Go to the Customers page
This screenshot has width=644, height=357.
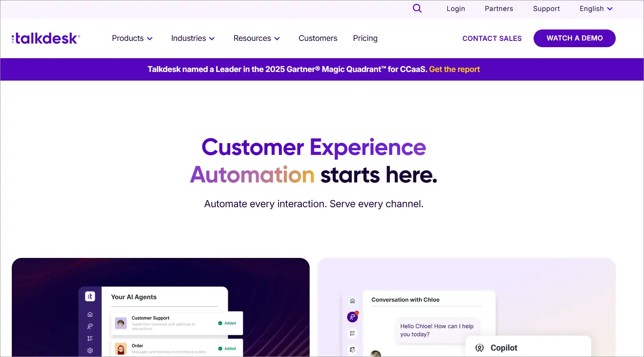pos(318,38)
